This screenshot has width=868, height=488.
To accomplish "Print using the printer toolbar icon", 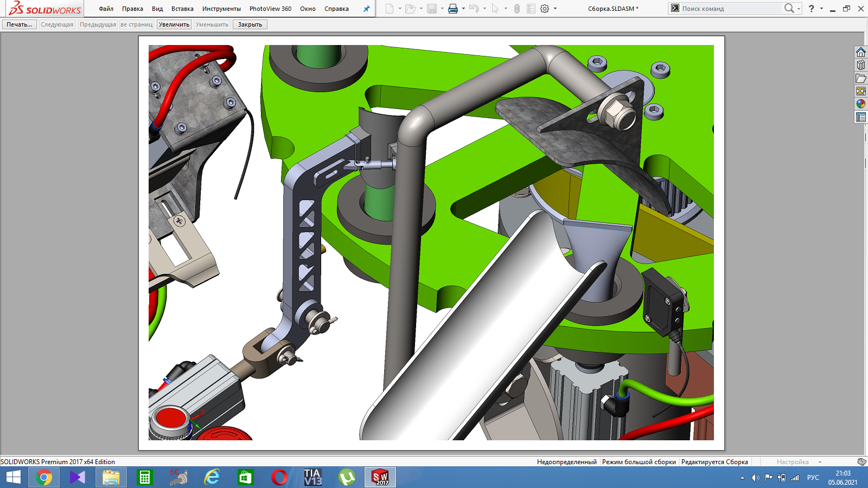I will pyautogui.click(x=453, y=9).
